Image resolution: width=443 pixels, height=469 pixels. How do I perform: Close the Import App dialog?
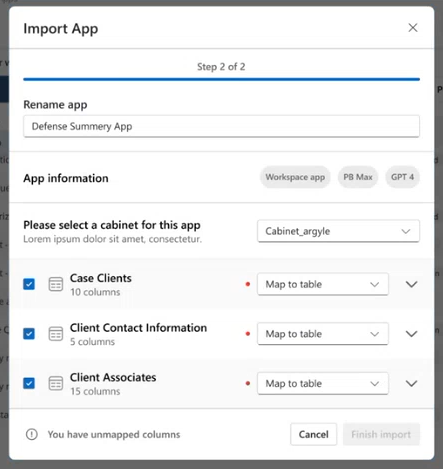coord(413,28)
